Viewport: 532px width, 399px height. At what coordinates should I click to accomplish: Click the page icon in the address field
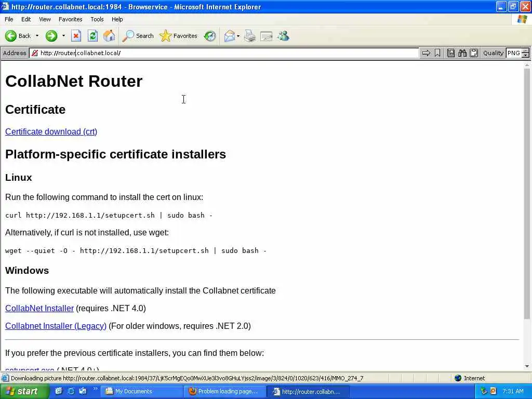35,53
